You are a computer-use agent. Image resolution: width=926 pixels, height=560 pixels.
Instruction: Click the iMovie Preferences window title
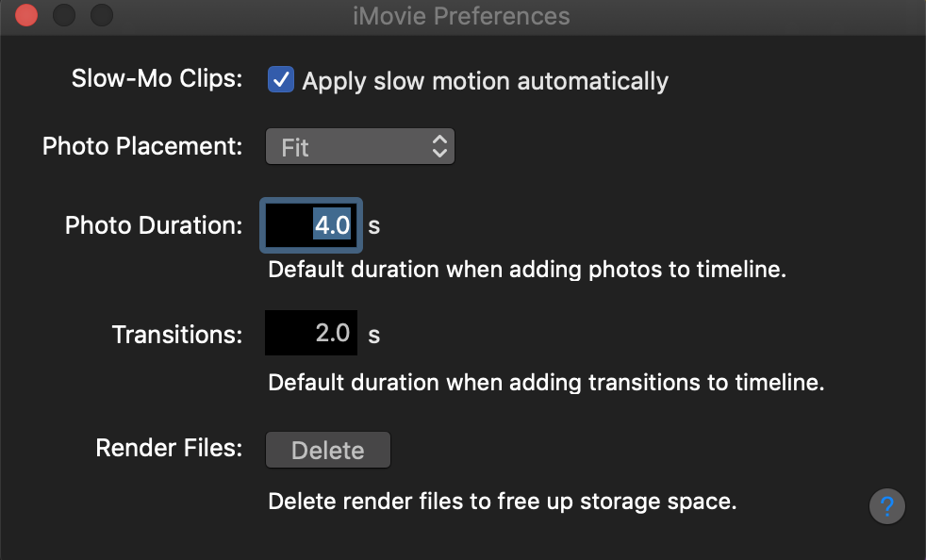[462, 16]
